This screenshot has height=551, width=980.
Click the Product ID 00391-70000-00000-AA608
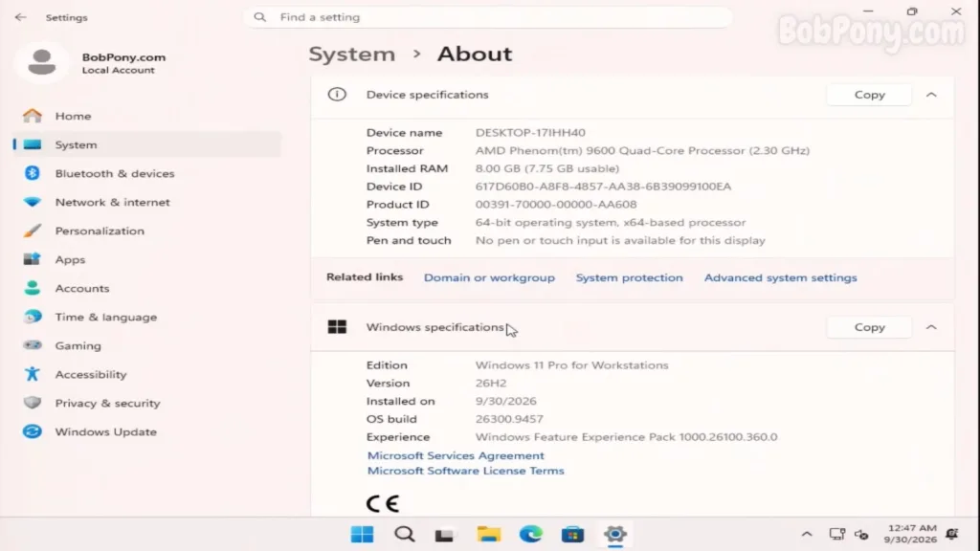[556, 205]
